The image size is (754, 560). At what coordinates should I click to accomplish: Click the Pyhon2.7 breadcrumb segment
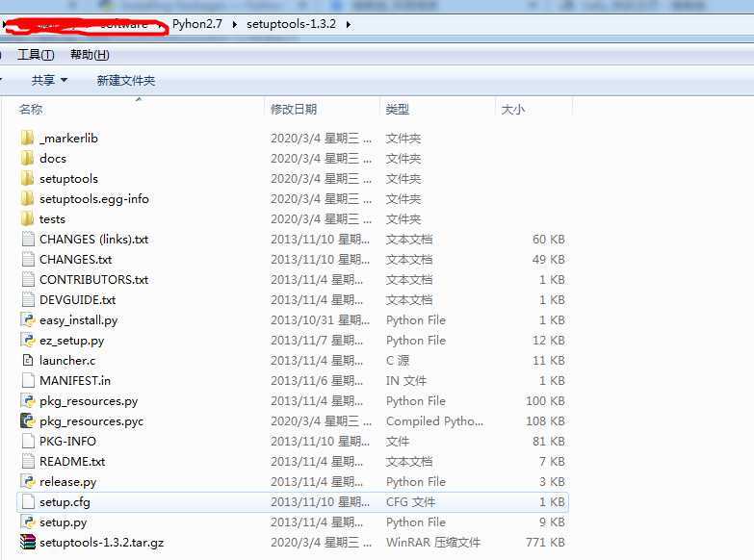coord(197,24)
